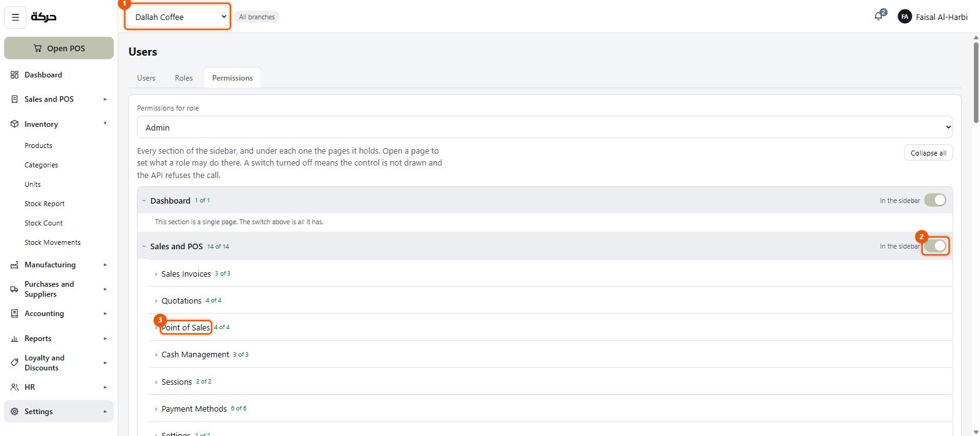Click the FA user avatar
Screen dimensions: 980x436
[904, 17]
